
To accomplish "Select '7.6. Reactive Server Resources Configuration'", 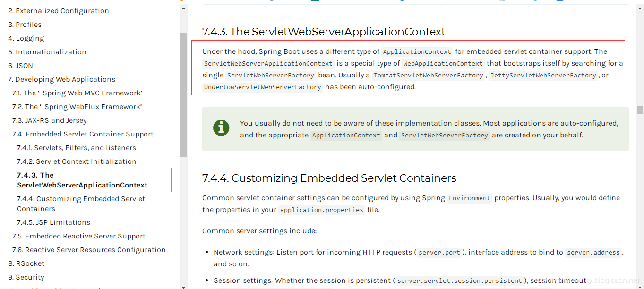I will (89, 250).
